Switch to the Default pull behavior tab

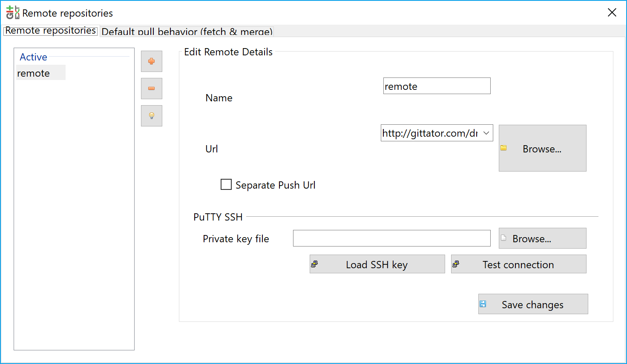[187, 31]
